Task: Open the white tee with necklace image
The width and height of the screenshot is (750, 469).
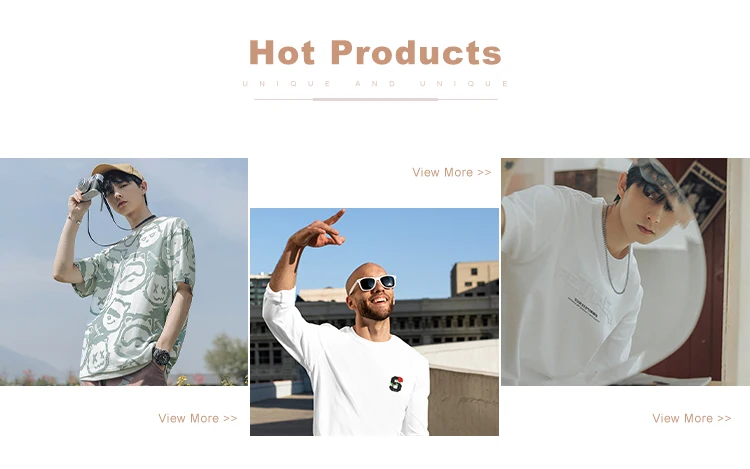Action: pos(625,272)
